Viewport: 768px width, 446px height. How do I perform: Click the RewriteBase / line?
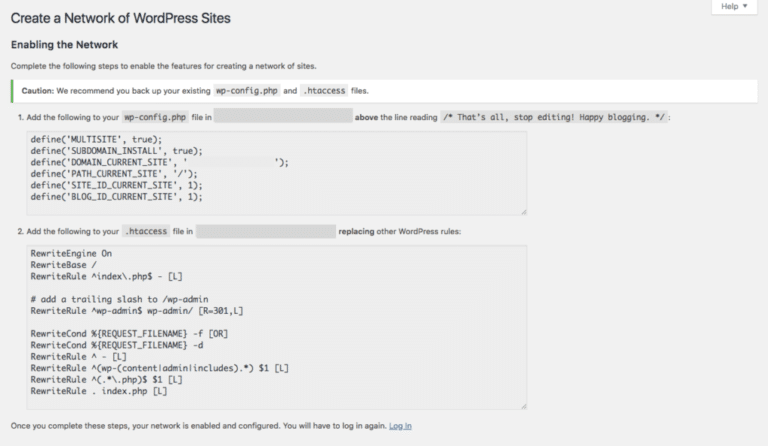click(64, 265)
